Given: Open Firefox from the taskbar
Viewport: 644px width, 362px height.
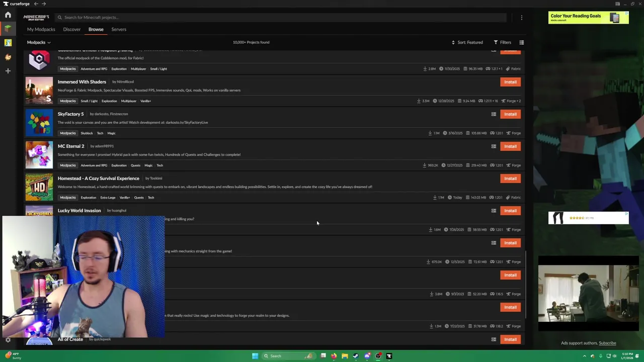Looking at the screenshot, I should pyautogui.click(x=334, y=356).
